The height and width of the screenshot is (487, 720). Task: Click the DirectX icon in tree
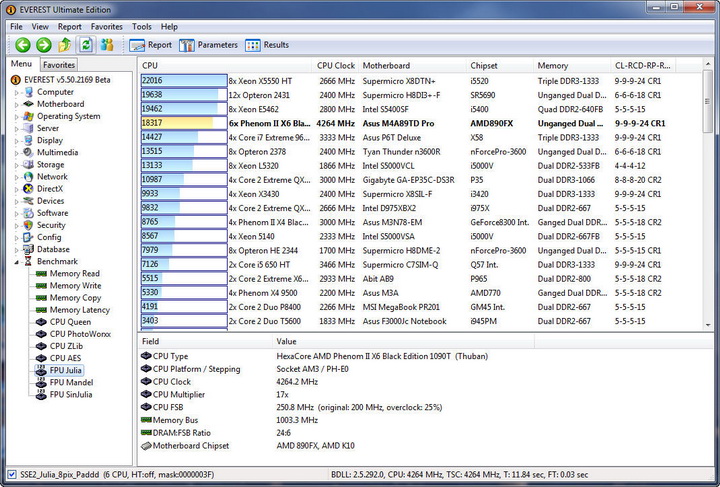pos(28,189)
